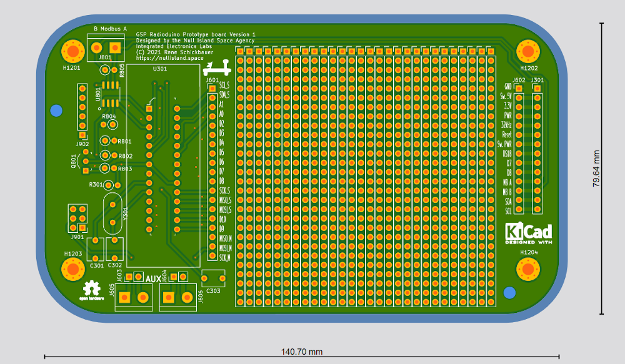Click the 'B Modbus A' silkscreen label

[x=110, y=29]
